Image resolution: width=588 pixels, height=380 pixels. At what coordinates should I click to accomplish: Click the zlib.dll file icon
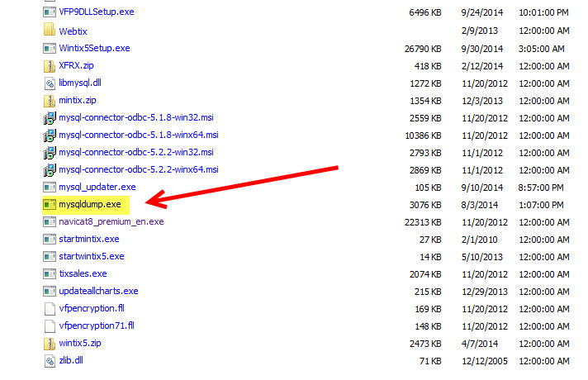tap(49, 360)
